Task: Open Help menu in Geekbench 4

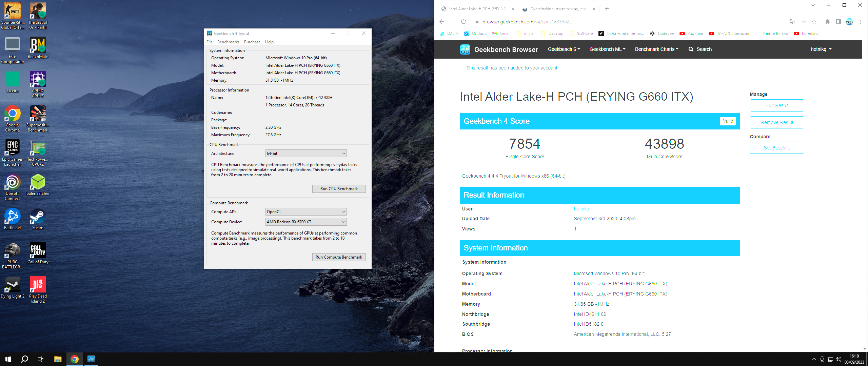Action: (269, 42)
